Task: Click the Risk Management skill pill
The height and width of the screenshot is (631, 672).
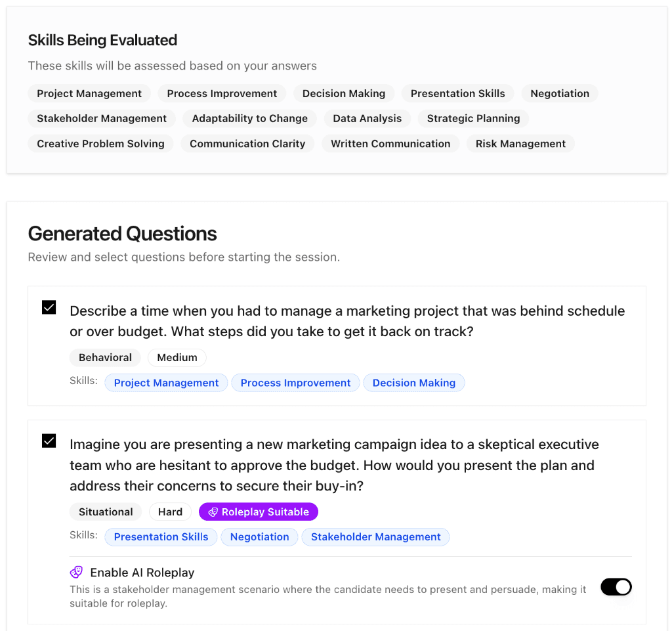Action: (x=520, y=143)
